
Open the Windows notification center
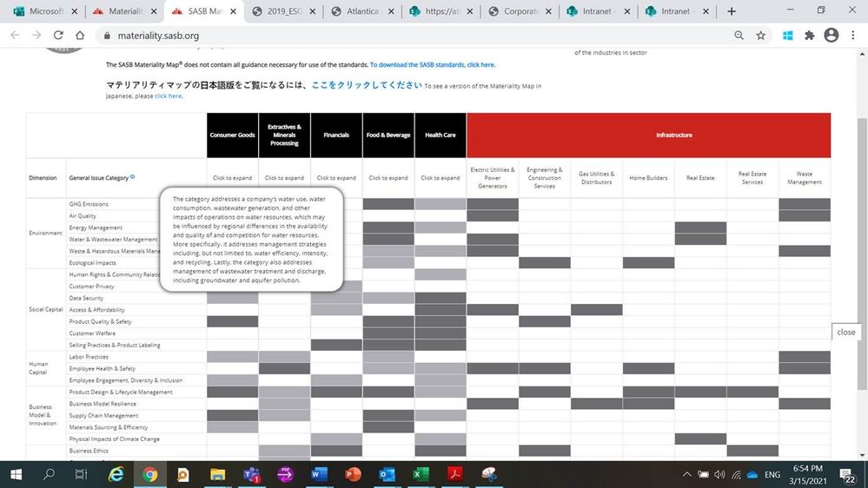click(847, 475)
